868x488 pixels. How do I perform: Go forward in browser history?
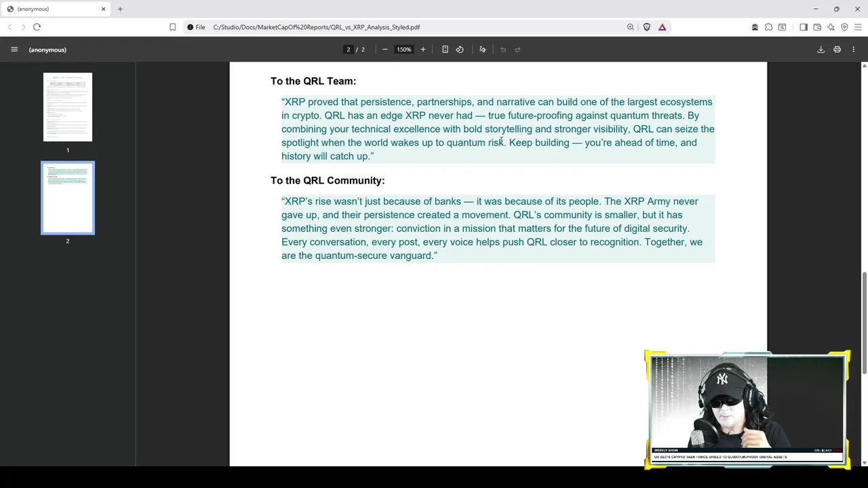pos(23,27)
